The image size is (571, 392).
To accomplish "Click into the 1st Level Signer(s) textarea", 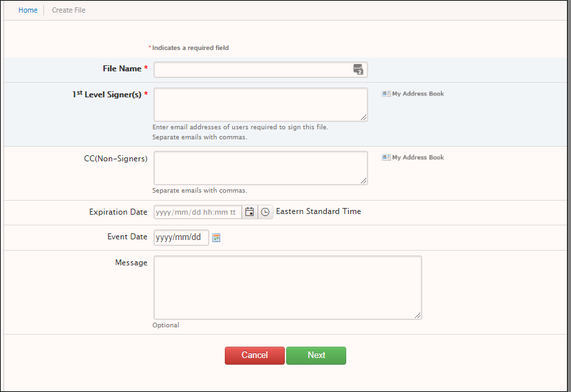I will pyautogui.click(x=261, y=105).
